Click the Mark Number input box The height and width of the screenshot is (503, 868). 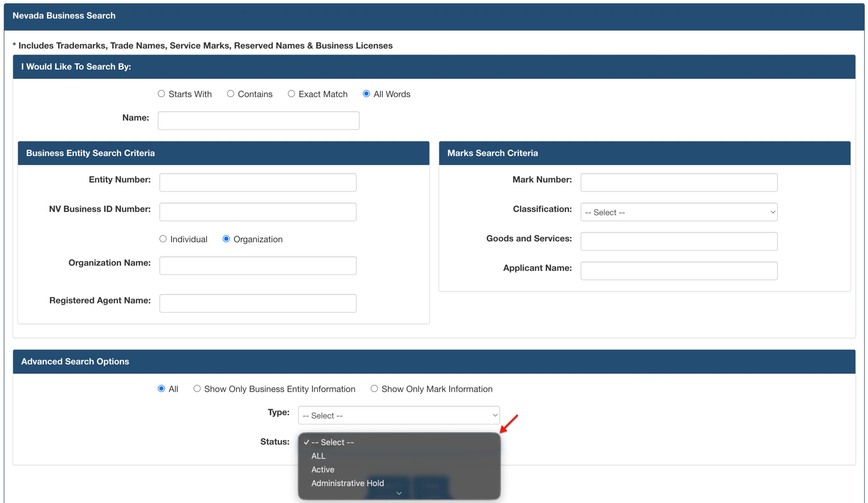click(x=679, y=182)
